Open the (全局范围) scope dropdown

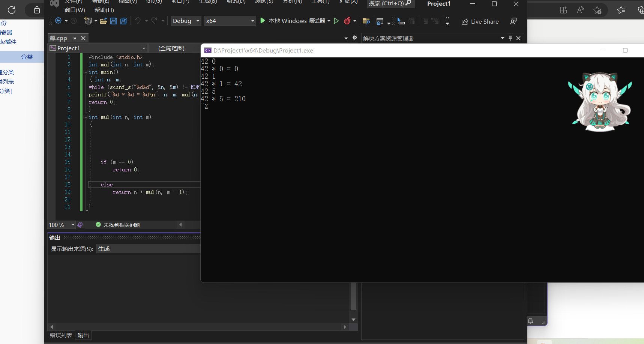point(175,48)
